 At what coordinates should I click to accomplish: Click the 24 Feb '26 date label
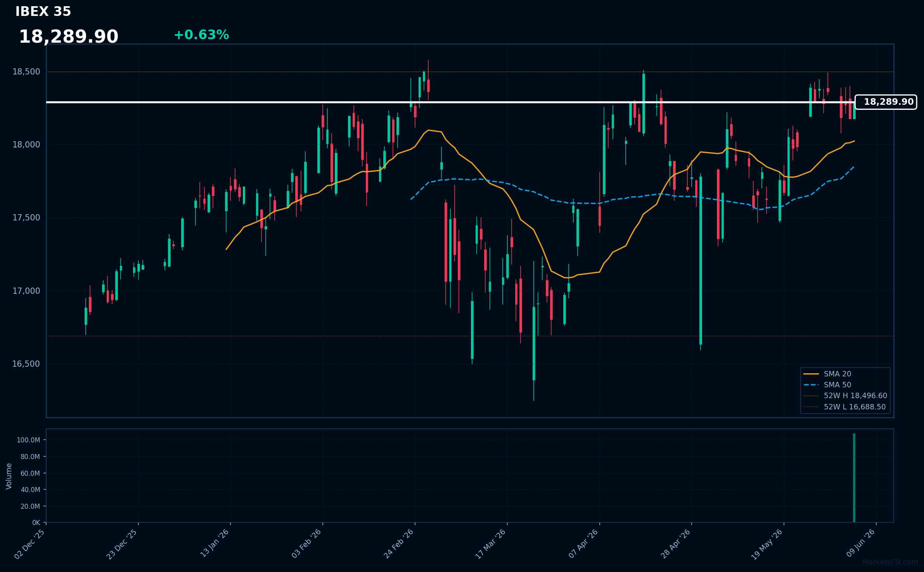(399, 543)
